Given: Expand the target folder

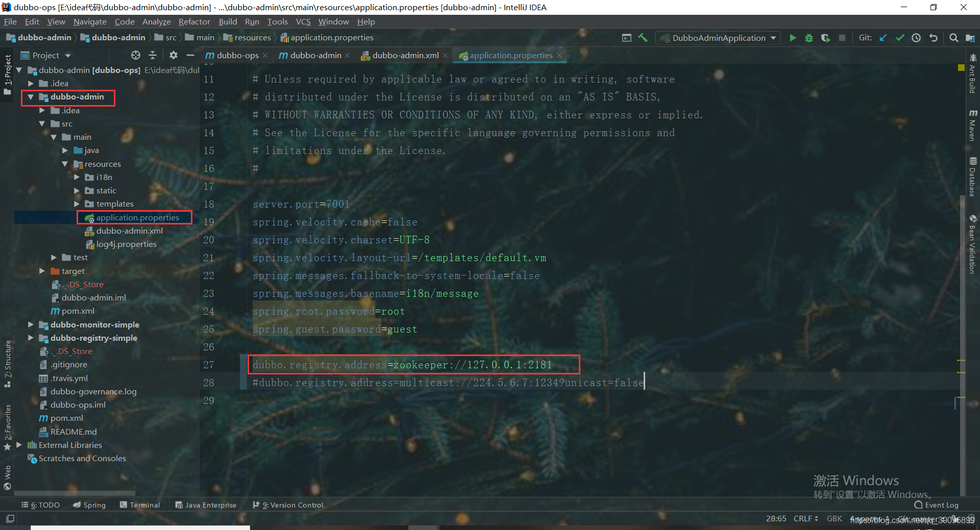Looking at the screenshot, I should click(x=42, y=271).
